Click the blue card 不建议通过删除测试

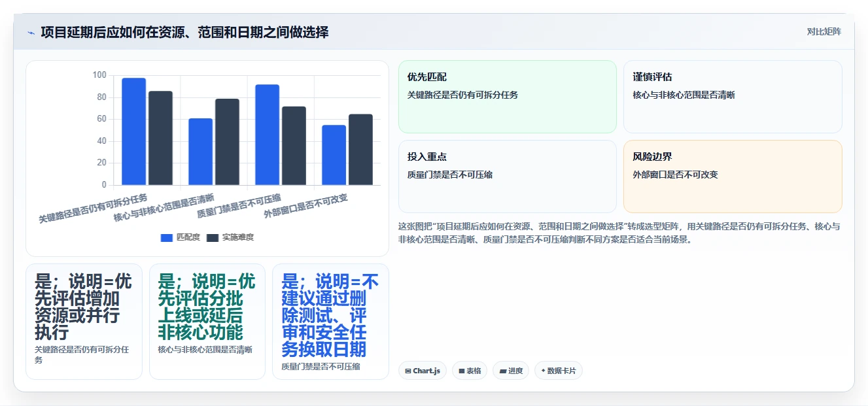330,321
